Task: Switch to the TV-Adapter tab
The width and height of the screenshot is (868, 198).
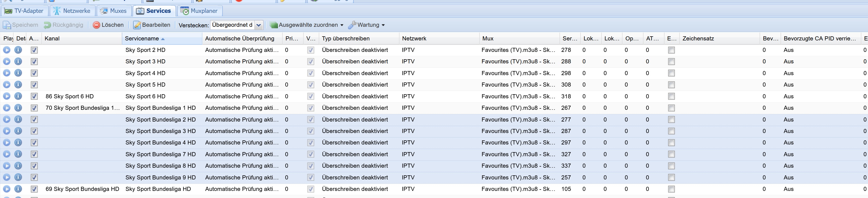Action: click(x=24, y=11)
